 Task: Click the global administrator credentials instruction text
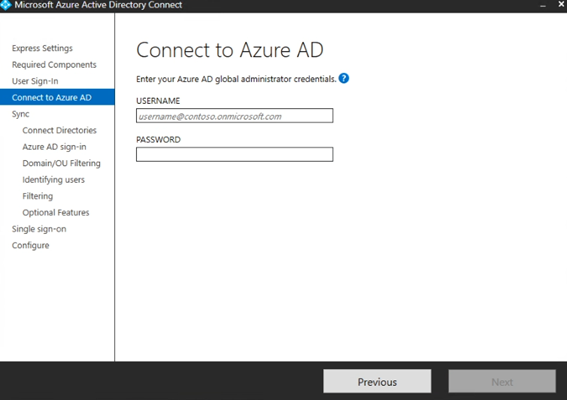[x=236, y=79]
